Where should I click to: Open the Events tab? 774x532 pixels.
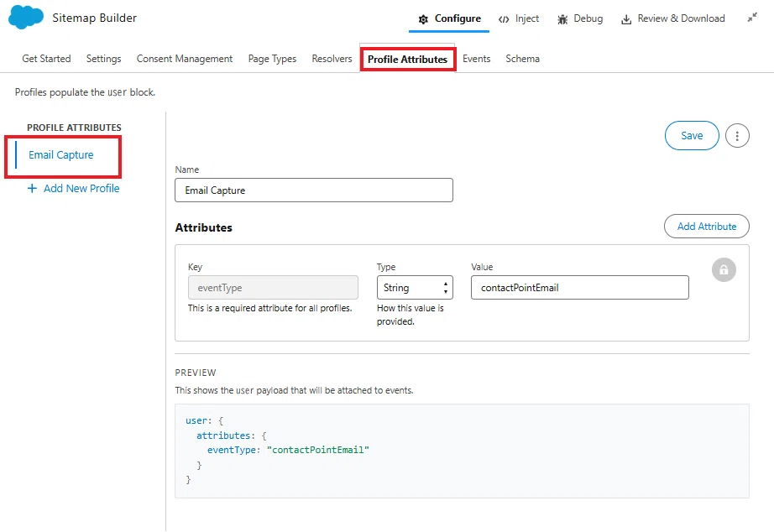click(x=476, y=59)
